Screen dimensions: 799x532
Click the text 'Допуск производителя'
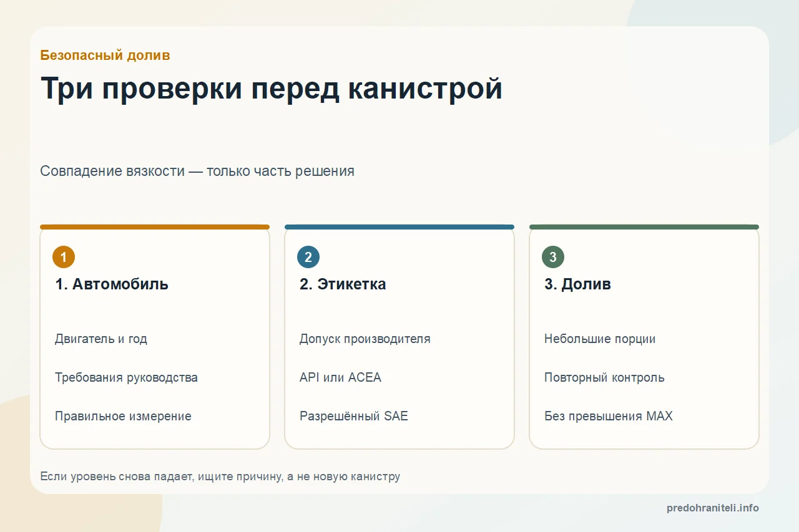tap(365, 339)
